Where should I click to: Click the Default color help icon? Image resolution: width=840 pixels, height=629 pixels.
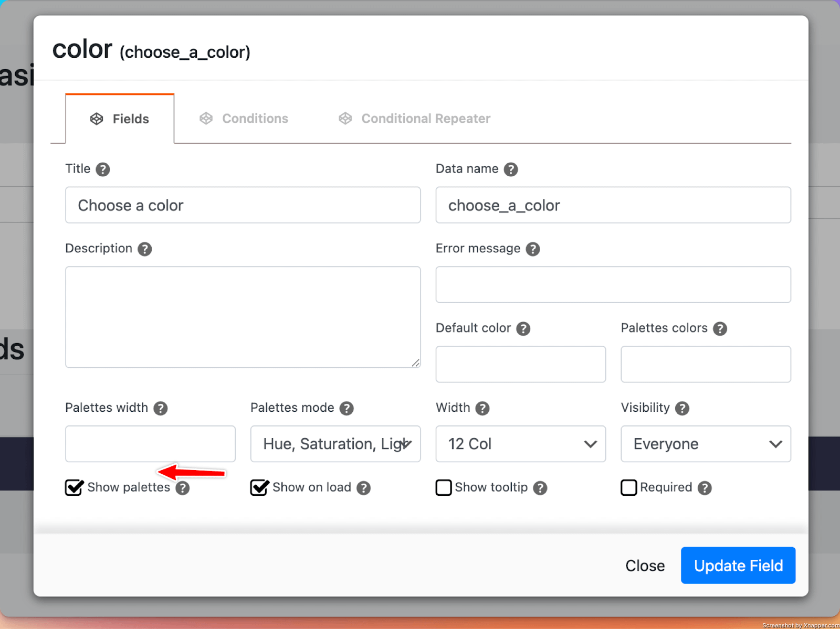coord(523,329)
